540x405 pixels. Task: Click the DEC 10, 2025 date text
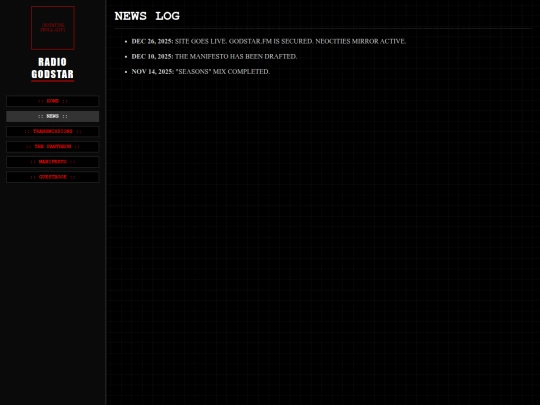point(153,56)
